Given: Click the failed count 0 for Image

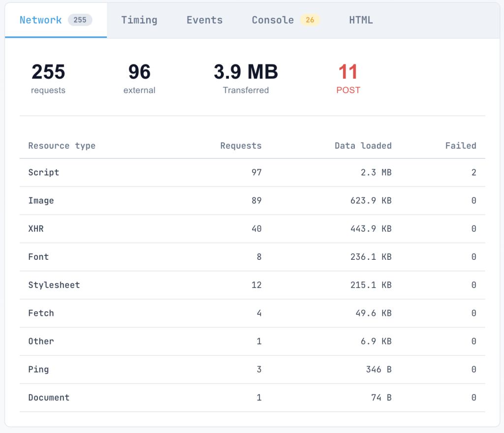Looking at the screenshot, I should 474,201.
